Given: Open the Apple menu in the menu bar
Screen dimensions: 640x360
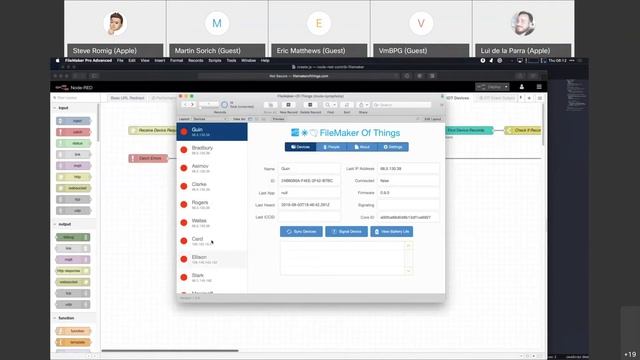Looking at the screenshot, I should tap(58, 60).
